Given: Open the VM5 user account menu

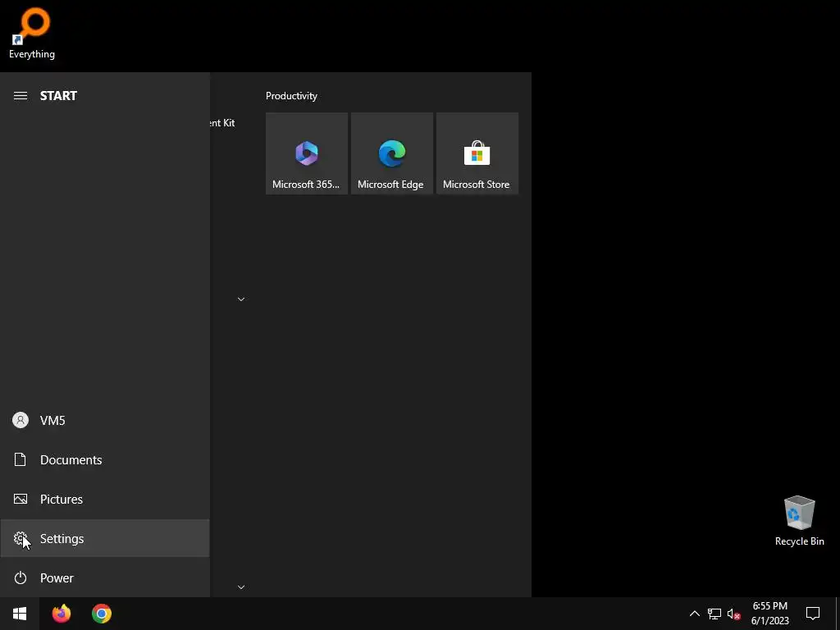Looking at the screenshot, I should pos(104,421).
